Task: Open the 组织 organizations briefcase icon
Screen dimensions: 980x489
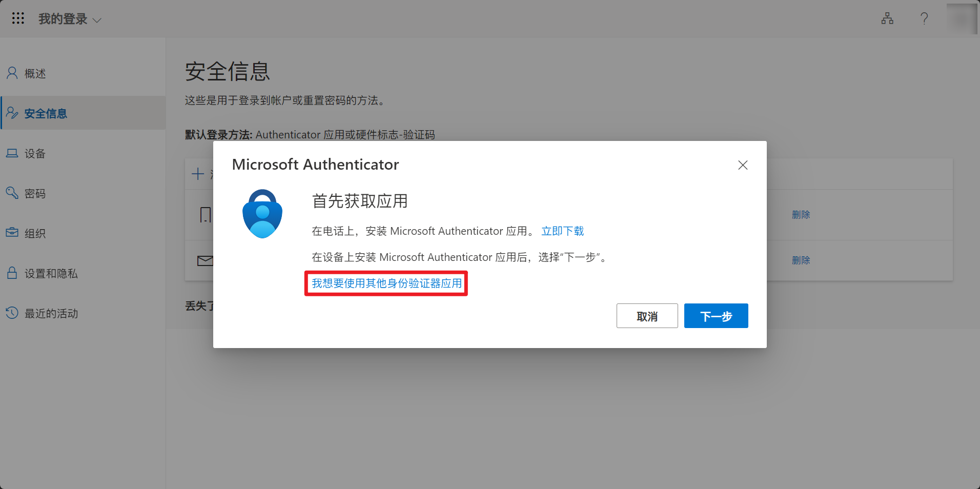Action: (x=12, y=233)
